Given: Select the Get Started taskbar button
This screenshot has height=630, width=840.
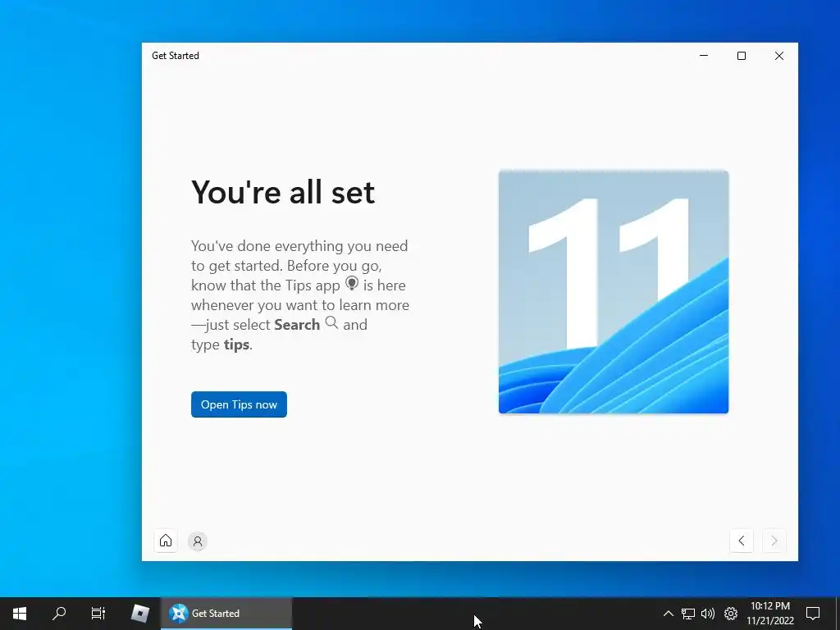Looking at the screenshot, I should [x=226, y=614].
